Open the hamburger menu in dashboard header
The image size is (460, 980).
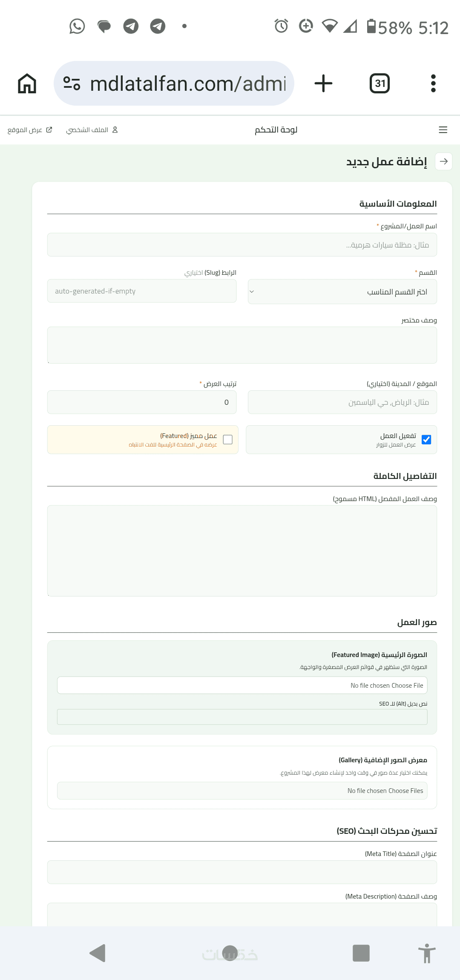[443, 130]
